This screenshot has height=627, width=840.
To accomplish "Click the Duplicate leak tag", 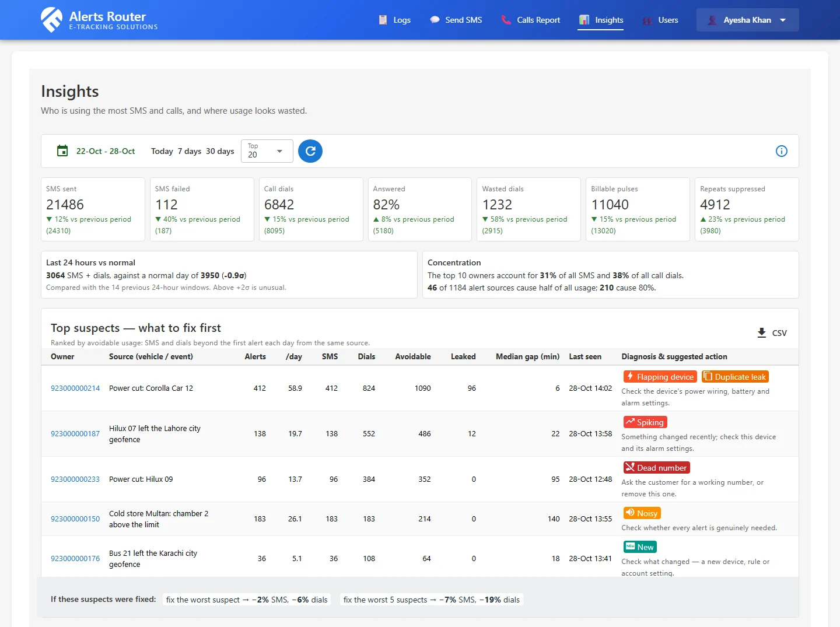I will tap(735, 377).
